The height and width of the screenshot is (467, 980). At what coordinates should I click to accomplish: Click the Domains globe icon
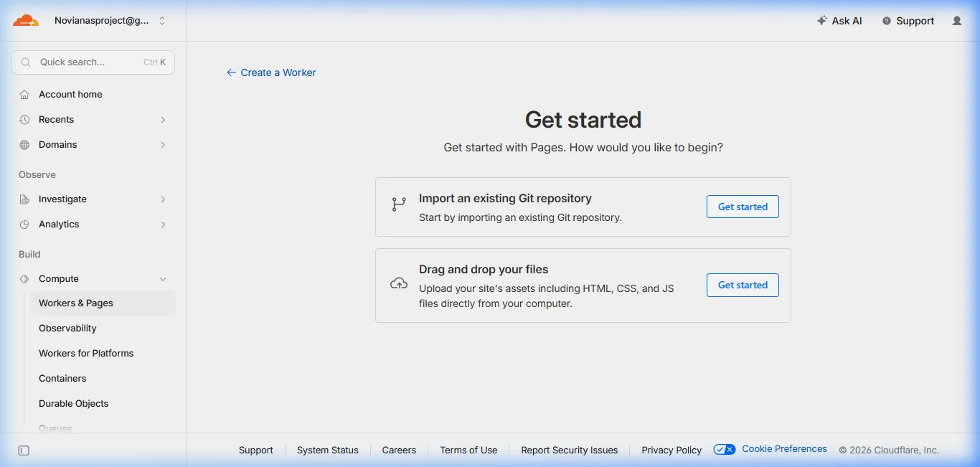[24, 145]
